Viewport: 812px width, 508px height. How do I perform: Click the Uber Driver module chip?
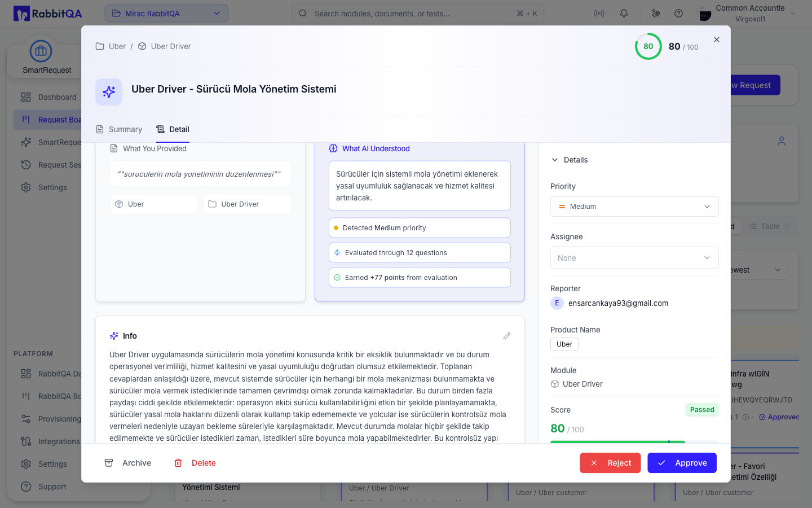[247, 204]
